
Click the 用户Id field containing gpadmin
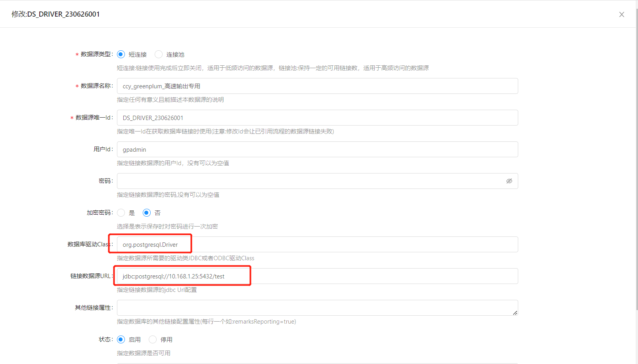[x=317, y=149]
